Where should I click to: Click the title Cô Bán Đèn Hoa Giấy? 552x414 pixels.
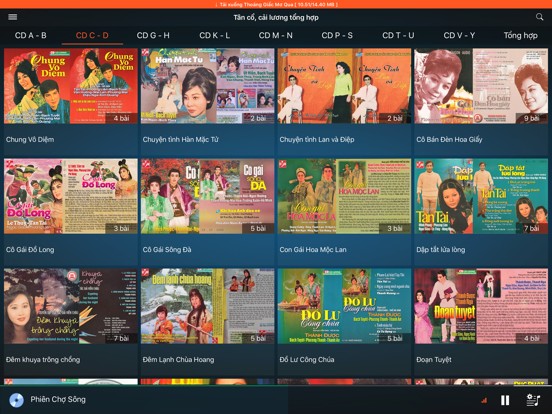[449, 139]
